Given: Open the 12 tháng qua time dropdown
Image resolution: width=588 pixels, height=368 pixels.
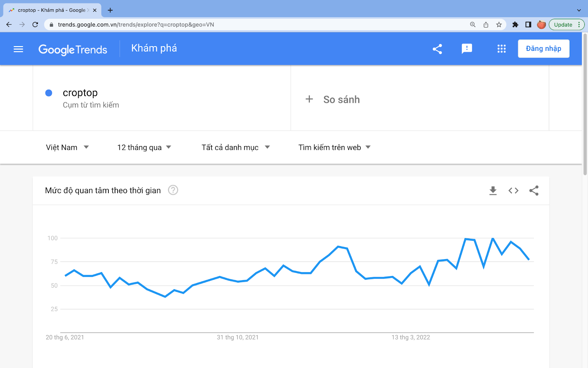Looking at the screenshot, I should point(144,147).
